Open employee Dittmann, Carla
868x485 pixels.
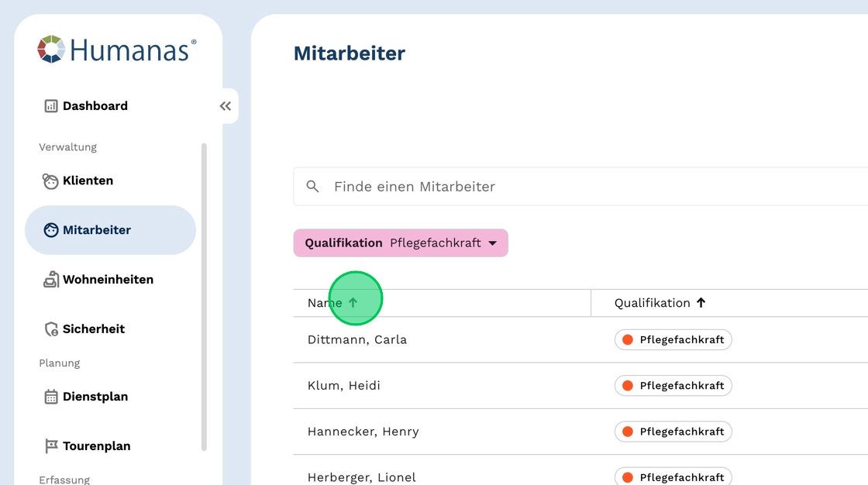point(357,339)
